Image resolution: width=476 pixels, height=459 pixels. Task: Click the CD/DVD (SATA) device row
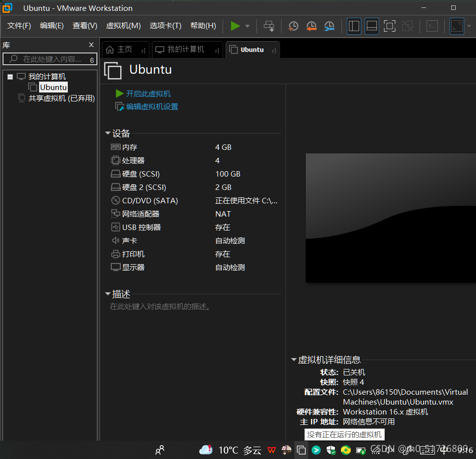tap(194, 200)
